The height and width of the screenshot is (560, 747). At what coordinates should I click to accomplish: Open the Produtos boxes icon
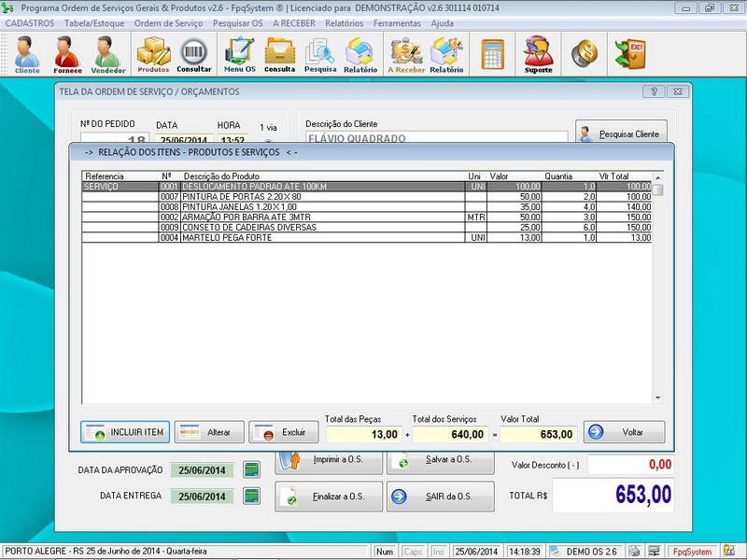[153, 55]
